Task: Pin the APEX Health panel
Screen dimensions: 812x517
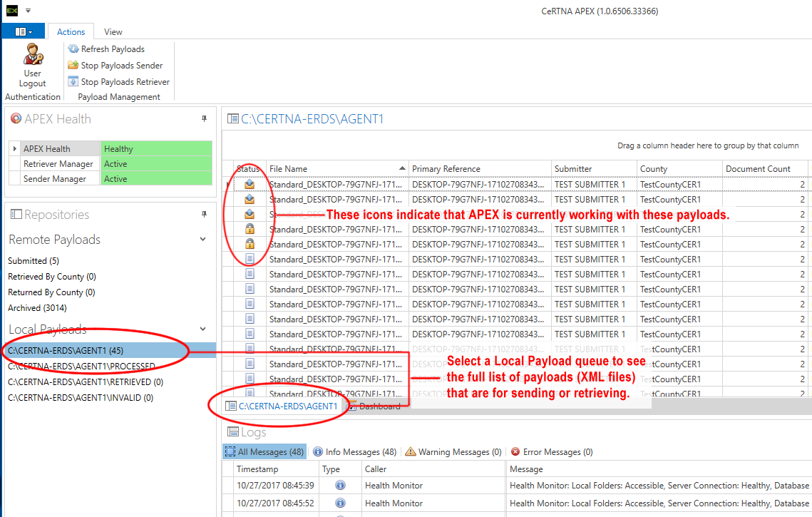Action: coord(204,119)
